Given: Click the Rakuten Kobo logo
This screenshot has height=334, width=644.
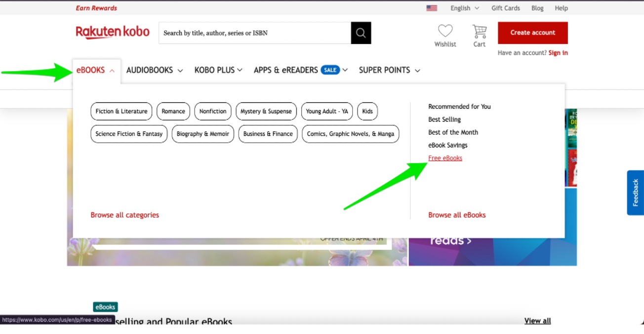Looking at the screenshot, I should point(113,32).
